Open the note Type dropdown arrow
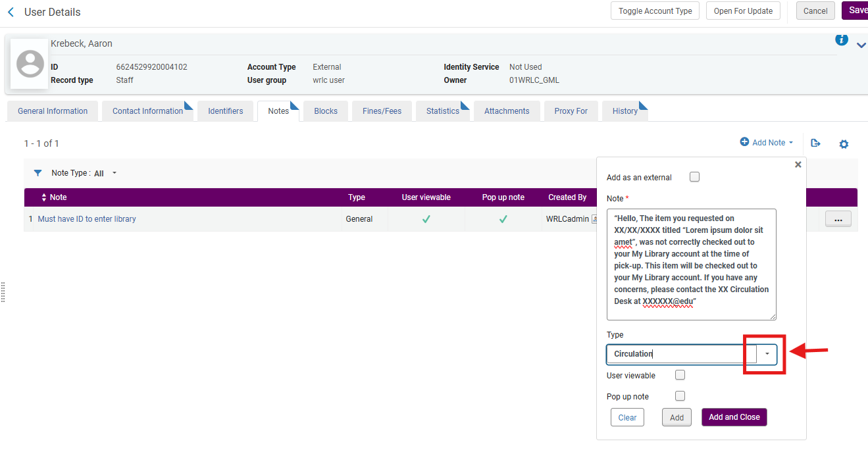The image size is (868, 456). 767,354
